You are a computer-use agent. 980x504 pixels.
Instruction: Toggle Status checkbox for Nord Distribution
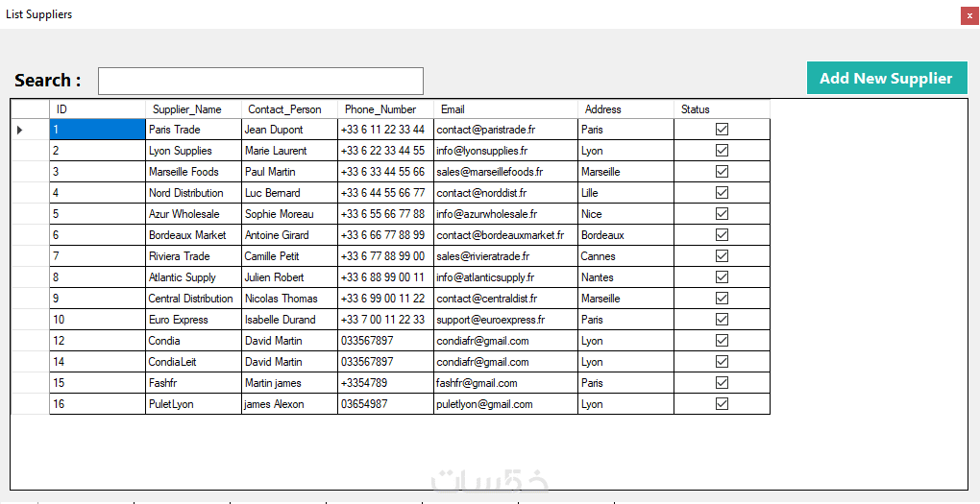[722, 192]
